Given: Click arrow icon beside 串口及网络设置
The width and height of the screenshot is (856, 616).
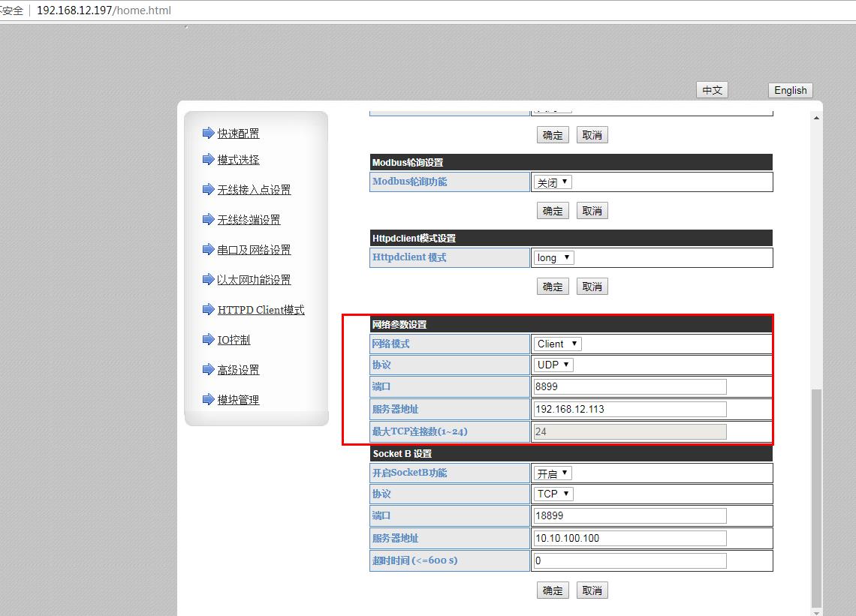Looking at the screenshot, I should (208, 249).
